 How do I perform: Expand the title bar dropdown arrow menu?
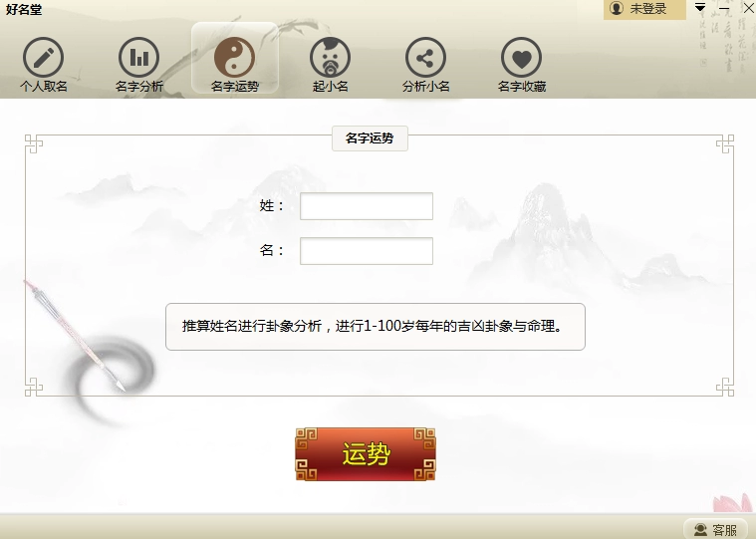(x=700, y=7)
